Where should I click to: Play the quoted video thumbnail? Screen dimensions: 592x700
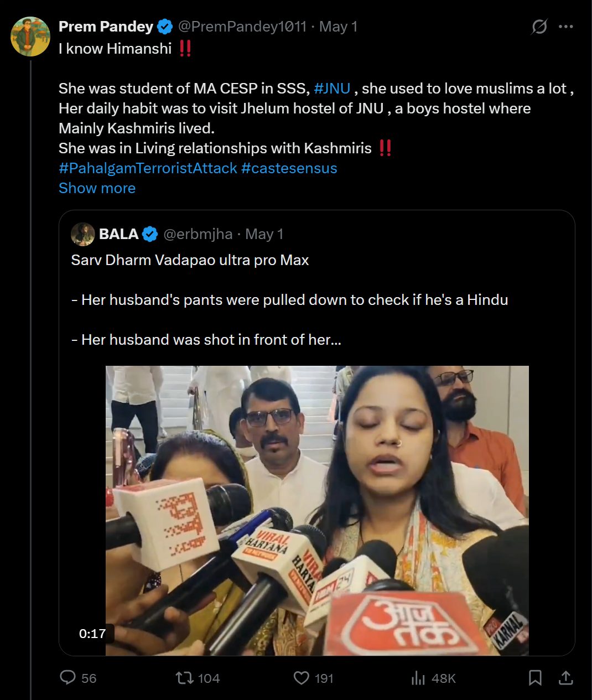[x=317, y=510]
